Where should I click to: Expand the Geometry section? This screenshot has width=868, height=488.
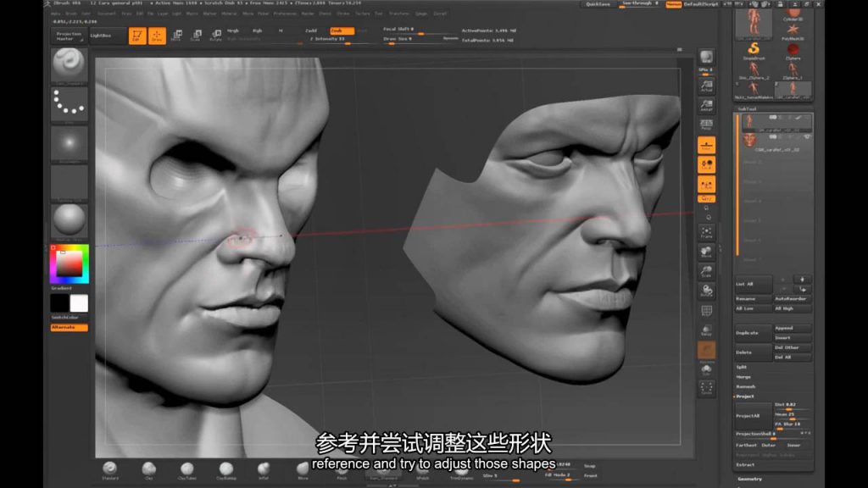point(750,480)
